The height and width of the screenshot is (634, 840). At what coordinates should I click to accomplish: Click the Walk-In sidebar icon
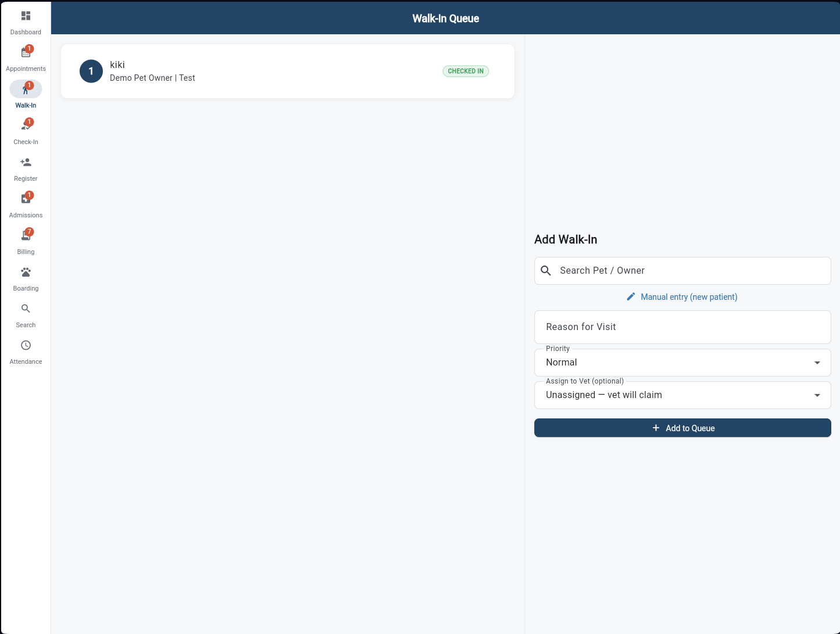(26, 89)
